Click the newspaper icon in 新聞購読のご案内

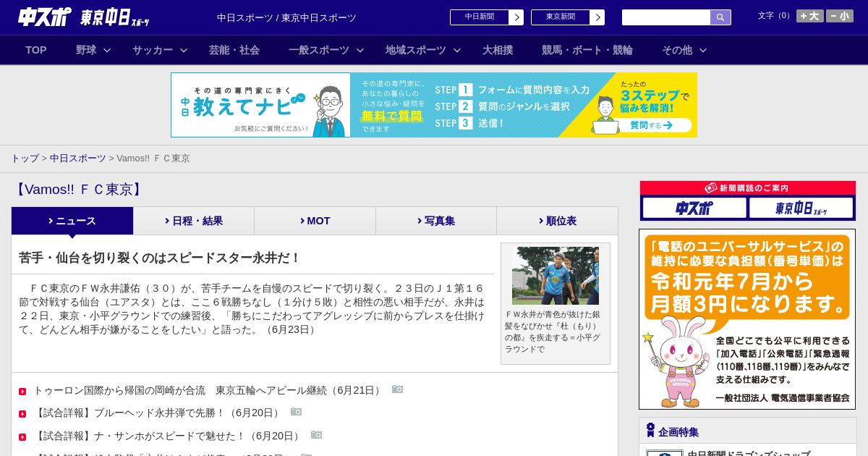click(x=711, y=187)
